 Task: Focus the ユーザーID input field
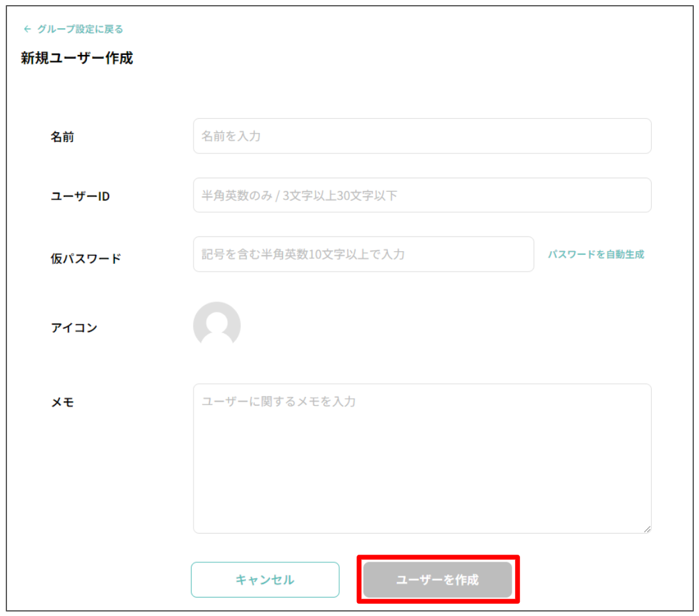click(422, 195)
